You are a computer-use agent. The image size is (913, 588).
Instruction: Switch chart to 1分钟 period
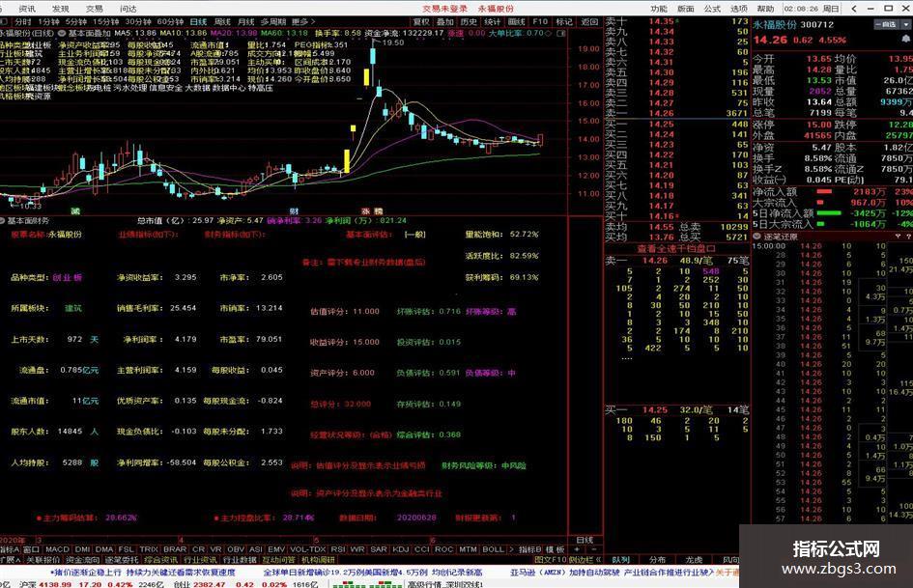tap(49, 21)
